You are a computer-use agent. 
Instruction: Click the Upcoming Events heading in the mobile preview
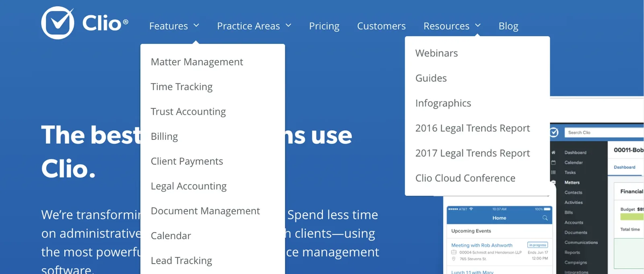tap(471, 231)
